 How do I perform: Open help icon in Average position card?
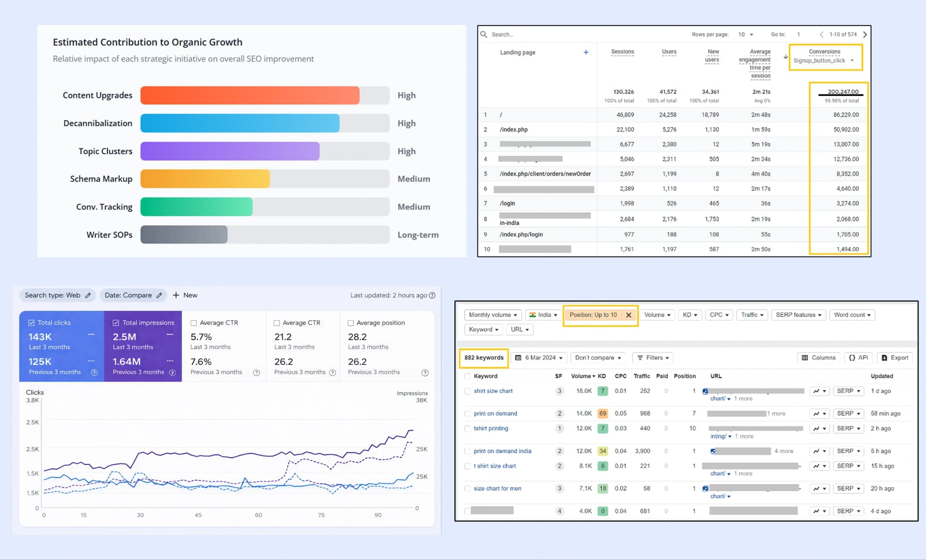425,373
